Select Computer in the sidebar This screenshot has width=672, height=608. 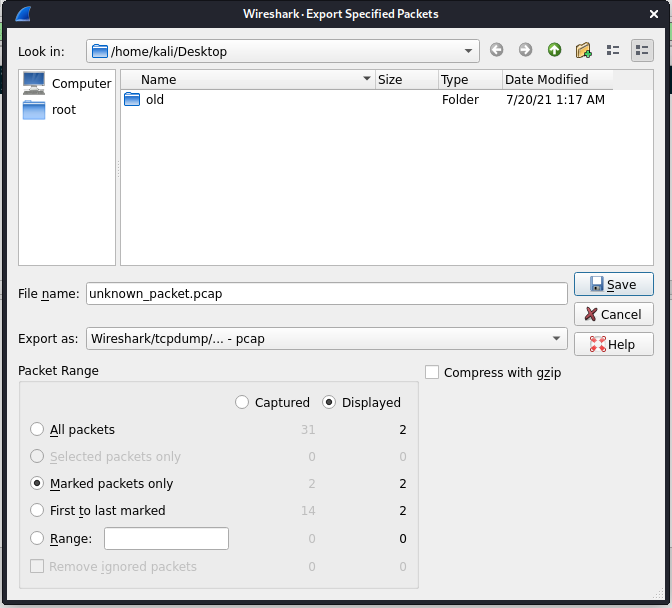coord(67,83)
